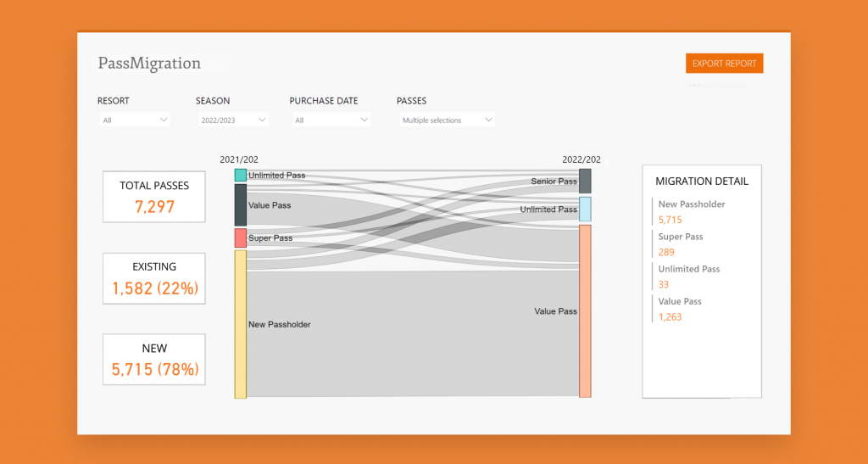Click the PassMigration title logo
Image resolution: width=868 pixels, height=464 pixels.
pyautogui.click(x=149, y=63)
